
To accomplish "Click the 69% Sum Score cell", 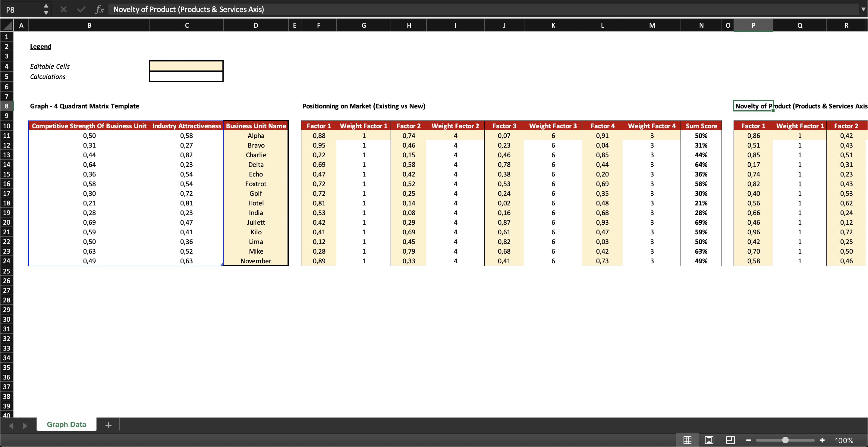I will coord(701,222).
